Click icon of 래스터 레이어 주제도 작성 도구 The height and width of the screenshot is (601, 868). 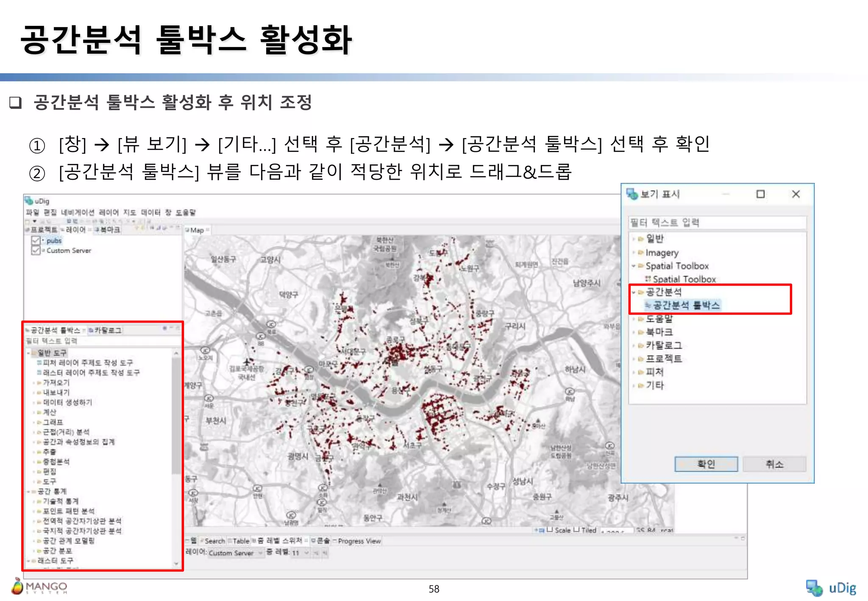point(39,373)
